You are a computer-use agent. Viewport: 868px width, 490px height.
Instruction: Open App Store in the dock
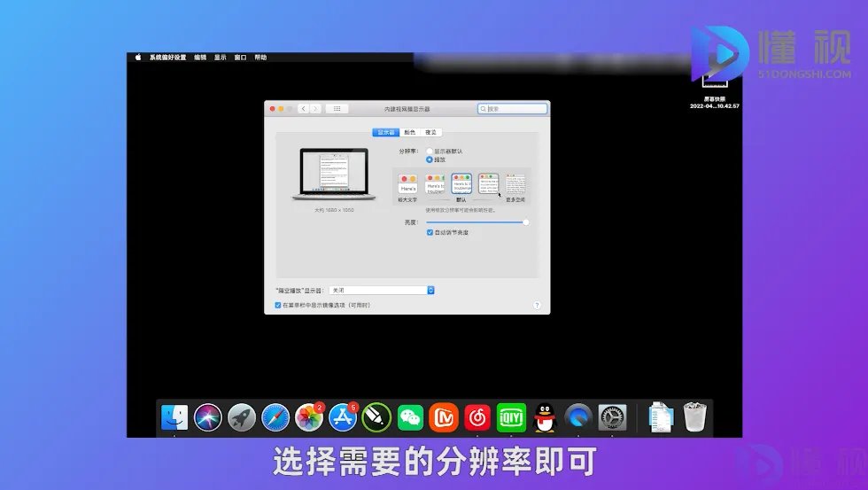(343, 417)
